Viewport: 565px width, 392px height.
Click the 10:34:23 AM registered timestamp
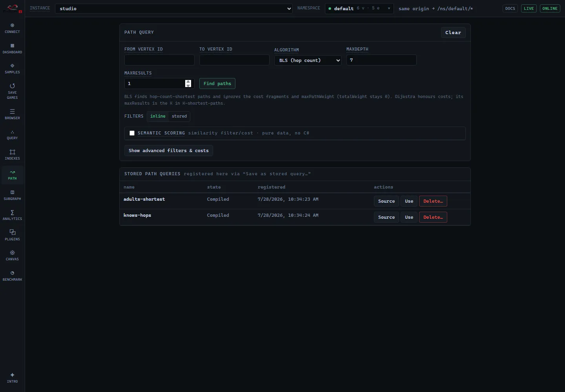click(288, 200)
